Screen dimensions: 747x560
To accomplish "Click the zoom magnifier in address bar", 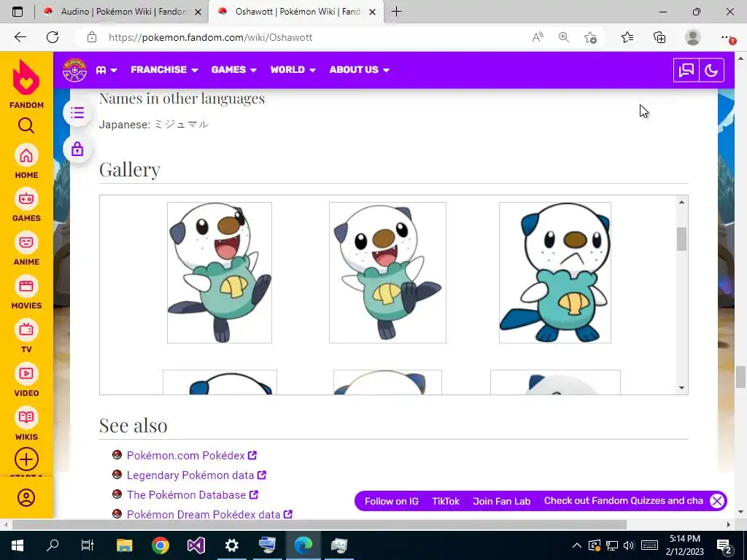I will (564, 37).
